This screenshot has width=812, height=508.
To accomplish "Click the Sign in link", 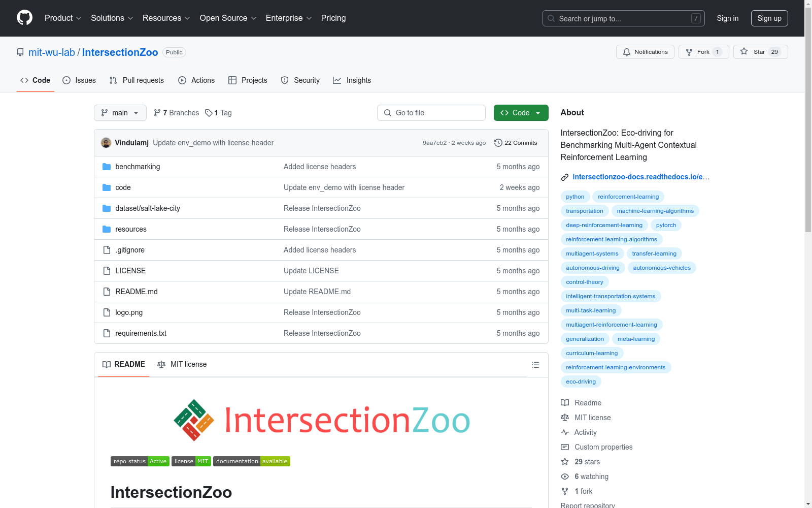I will coord(728,18).
